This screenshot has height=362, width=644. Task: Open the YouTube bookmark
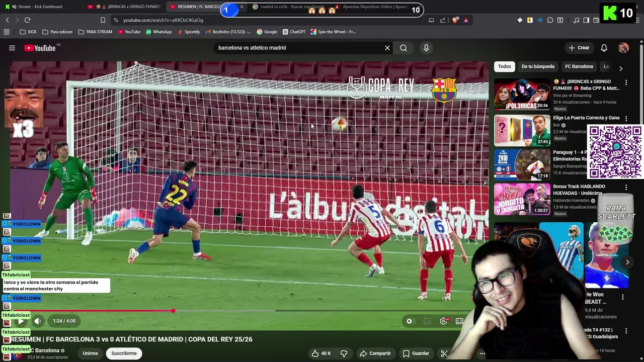pyautogui.click(x=129, y=32)
